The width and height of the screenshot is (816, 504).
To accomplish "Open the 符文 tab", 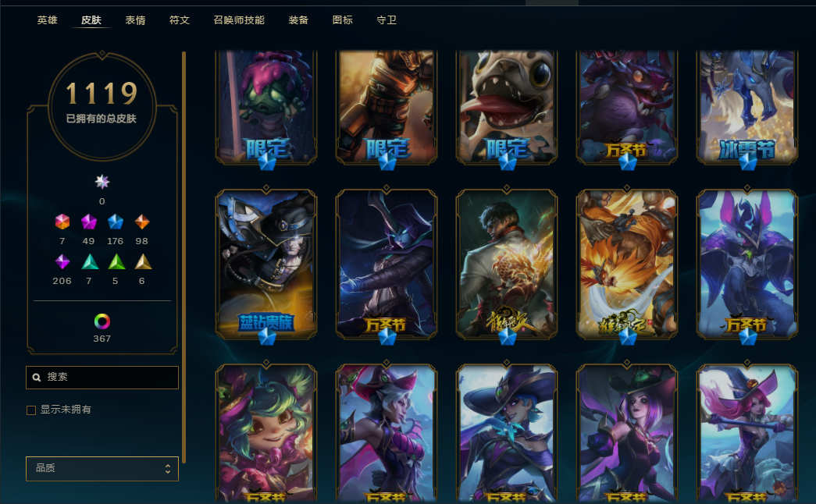I will coord(180,20).
